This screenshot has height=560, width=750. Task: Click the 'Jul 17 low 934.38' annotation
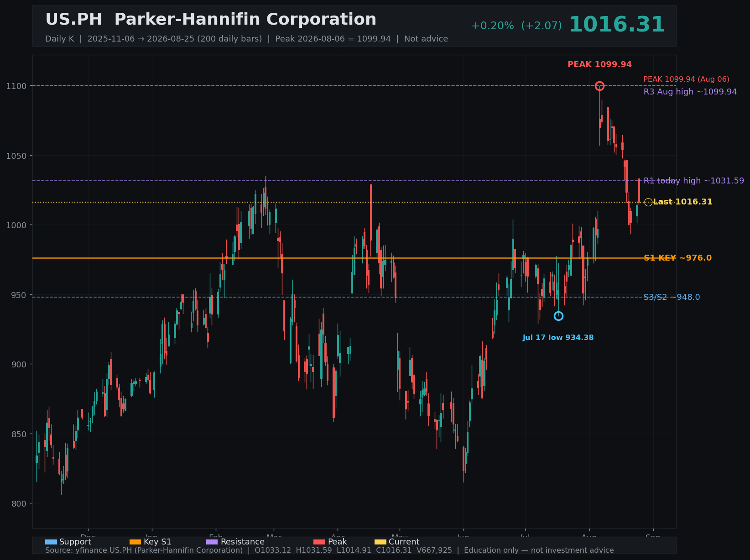tap(558, 338)
